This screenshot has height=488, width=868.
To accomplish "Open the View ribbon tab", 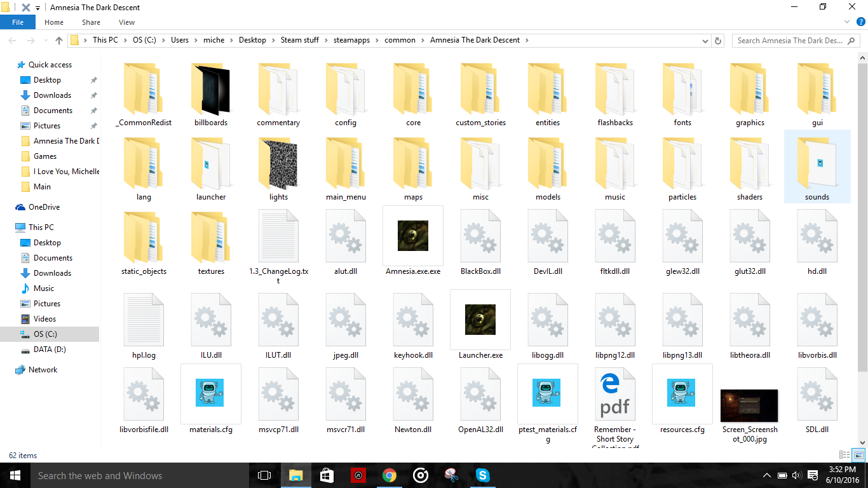I will (126, 22).
